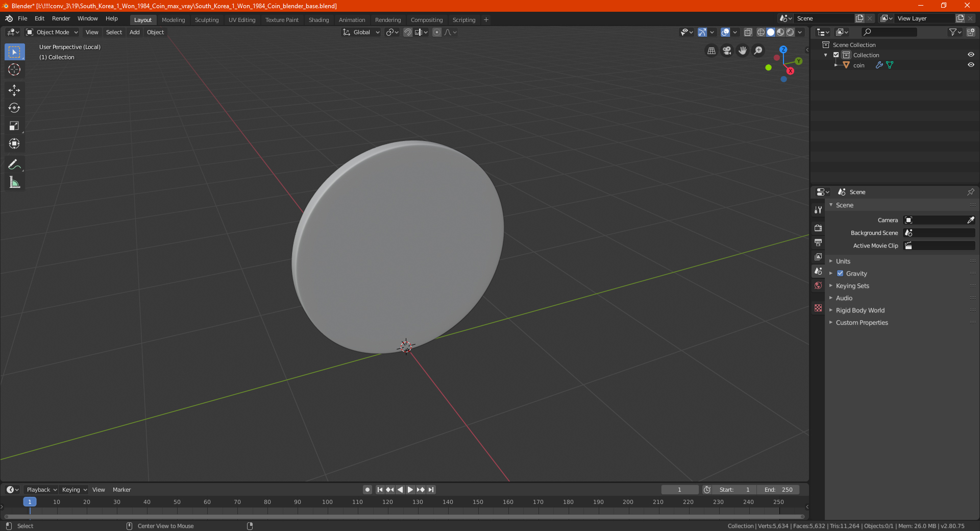980x531 pixels.
Task: Open the Global transform orientation dropdown
Action: point(361,32)
